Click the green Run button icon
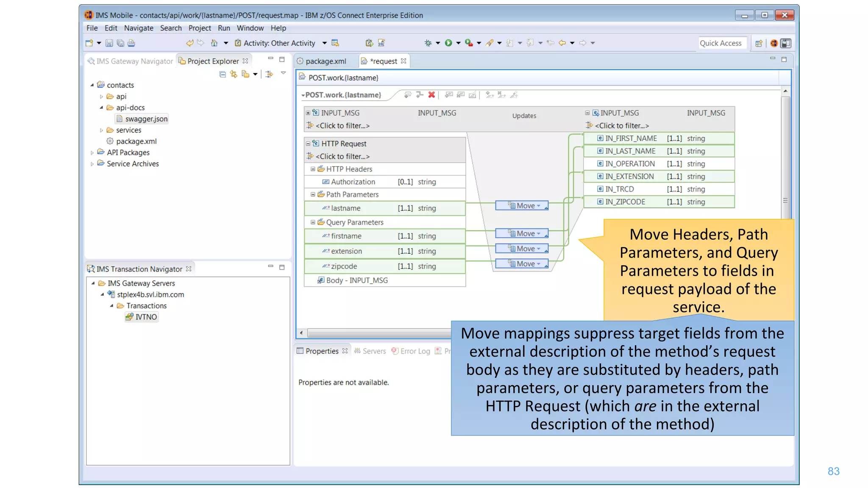 [x=448, y=43]
